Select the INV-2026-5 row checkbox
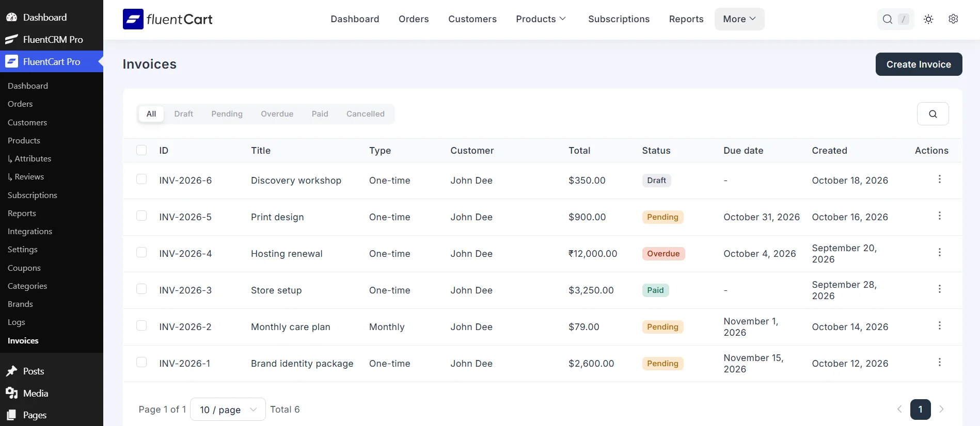 click(x=141, y=216)
